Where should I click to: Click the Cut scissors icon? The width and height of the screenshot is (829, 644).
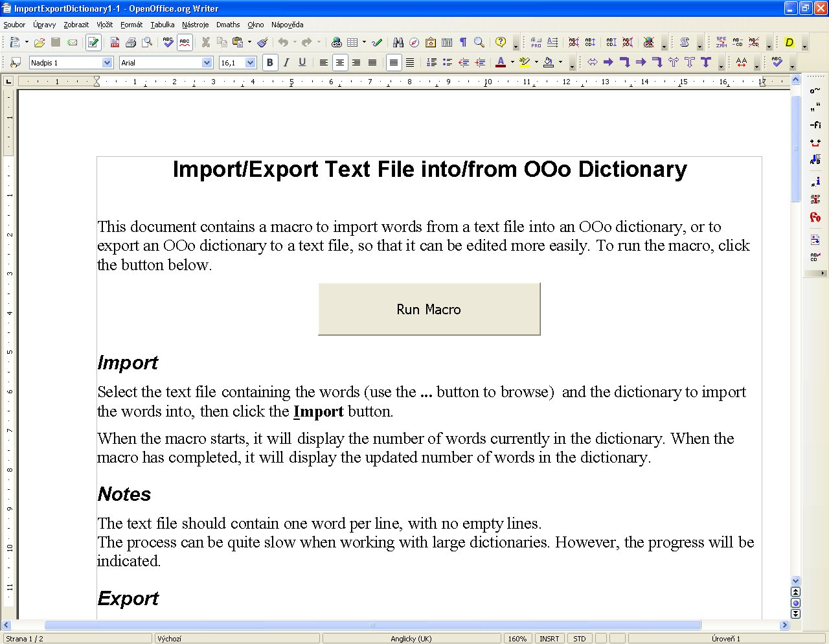click(x=206, y=42)
